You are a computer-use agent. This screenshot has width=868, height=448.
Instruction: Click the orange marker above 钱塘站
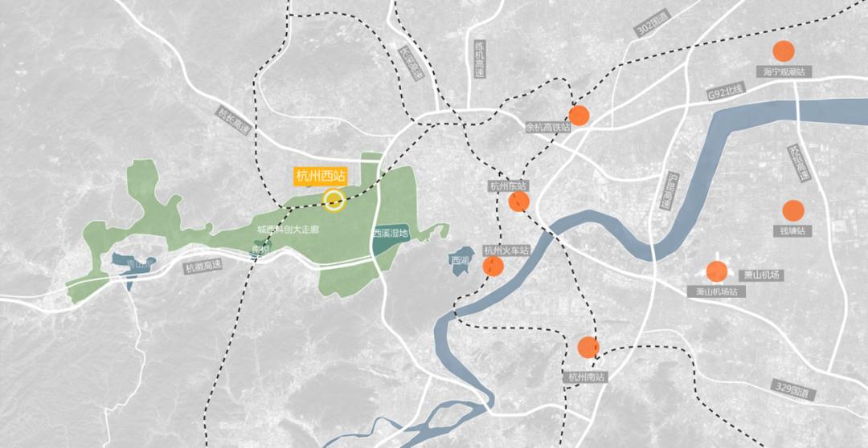792,210
